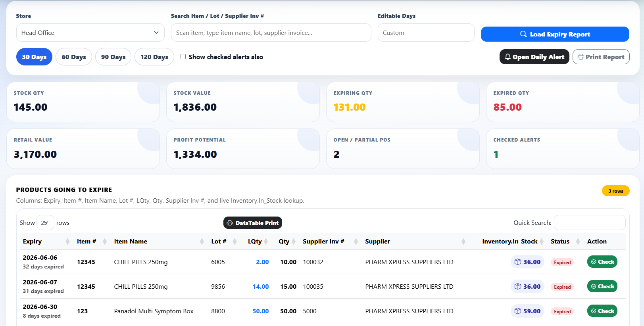Viewport: 644px width, 326px height.
Task: Click the yellow 3 rows badge
Action: 616,191
